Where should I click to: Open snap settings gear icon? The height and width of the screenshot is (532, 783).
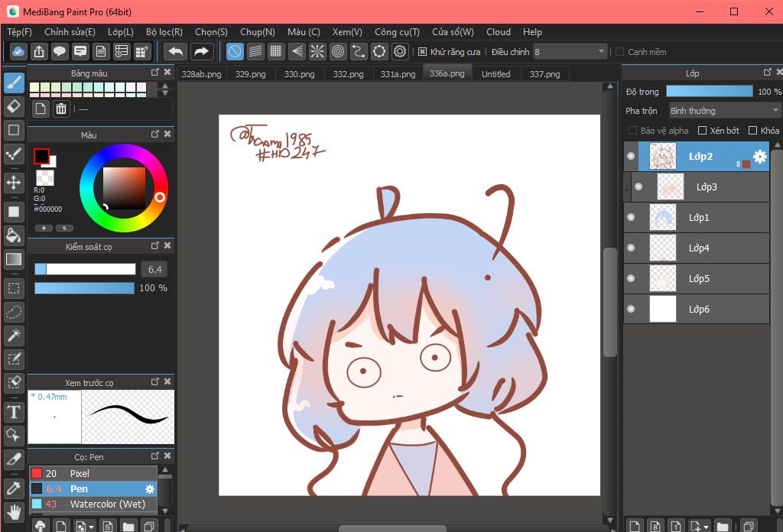[x=400, y=51]
